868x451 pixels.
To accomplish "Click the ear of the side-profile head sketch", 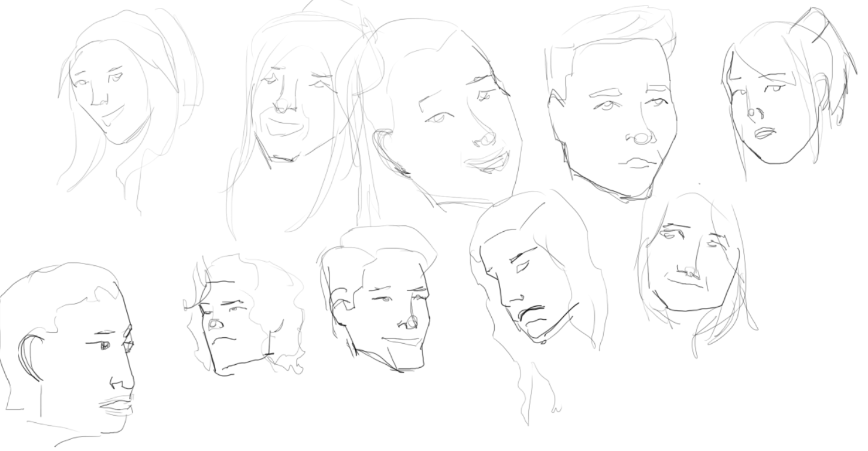I will tap(30, 356).
